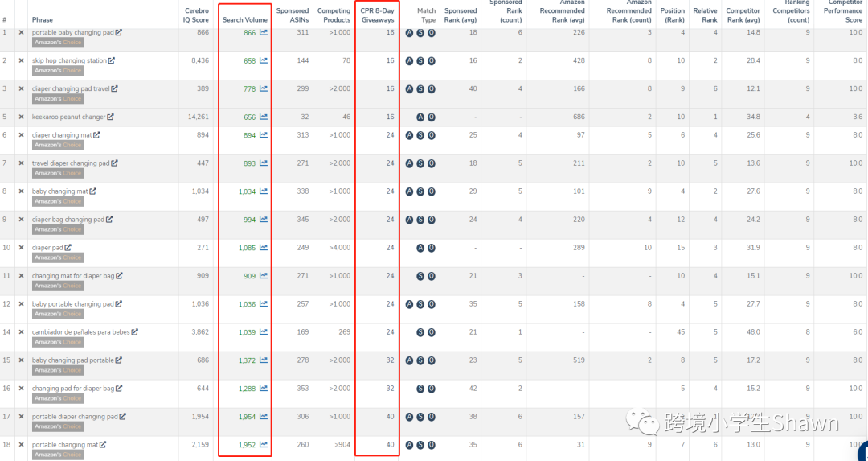Open trend chart for skip hop changing station
Viewport: 868px width, 461px height.
(264, 61)
